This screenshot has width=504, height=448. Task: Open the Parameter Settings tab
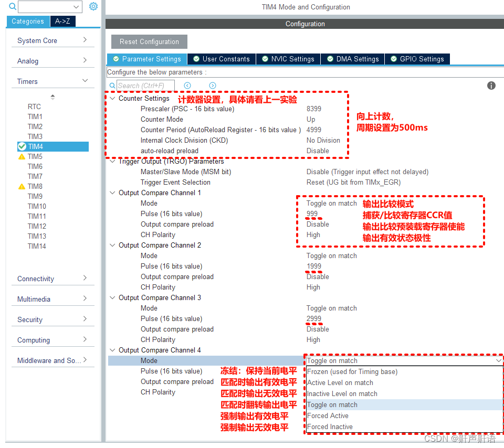tap(147, 59)
